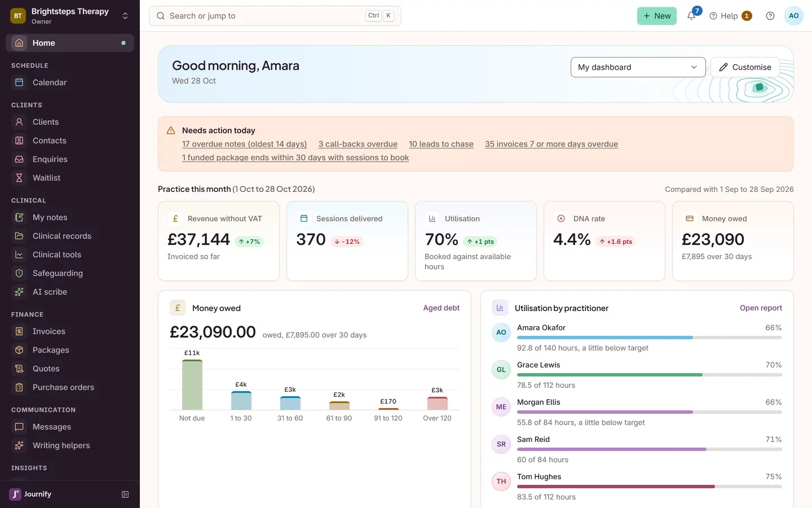The image size is (812, 508).
Task: Open the DNA rate card
Action: coord(604,241)
